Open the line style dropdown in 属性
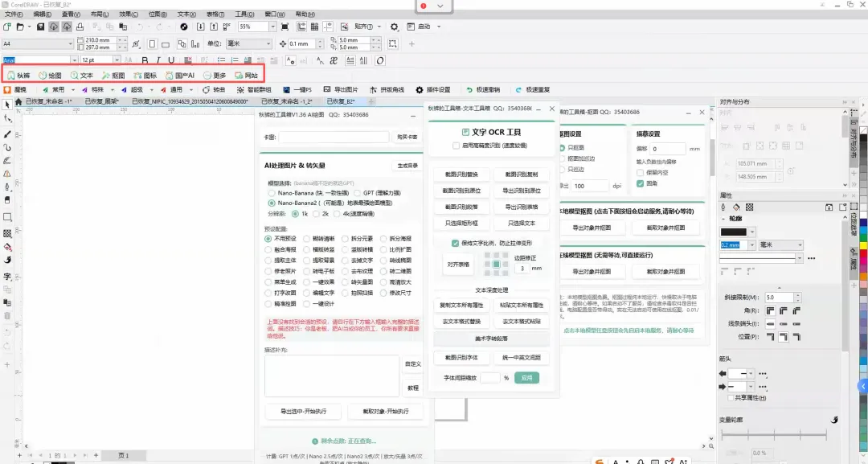This screenshot has height=464, width=868. (x=800, y=258)
